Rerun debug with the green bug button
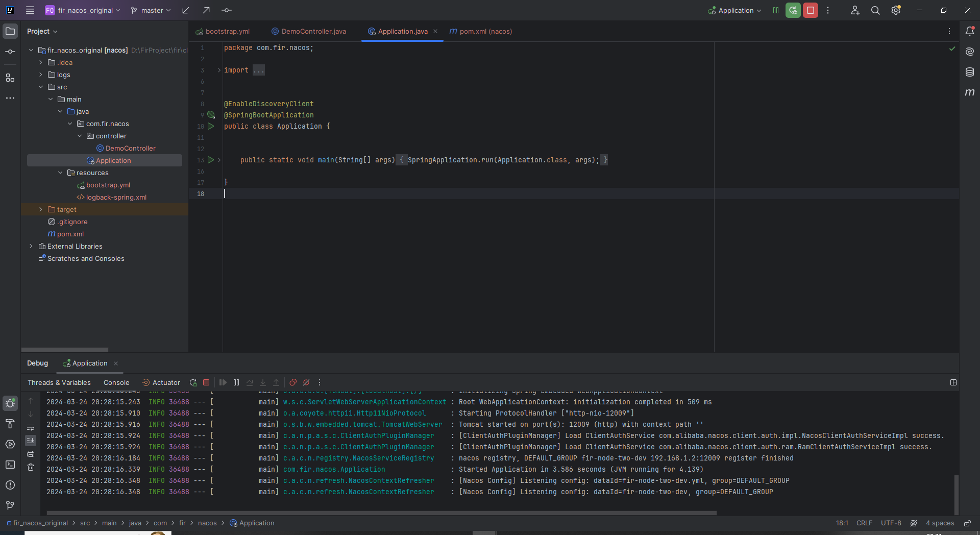 (793, 10)
